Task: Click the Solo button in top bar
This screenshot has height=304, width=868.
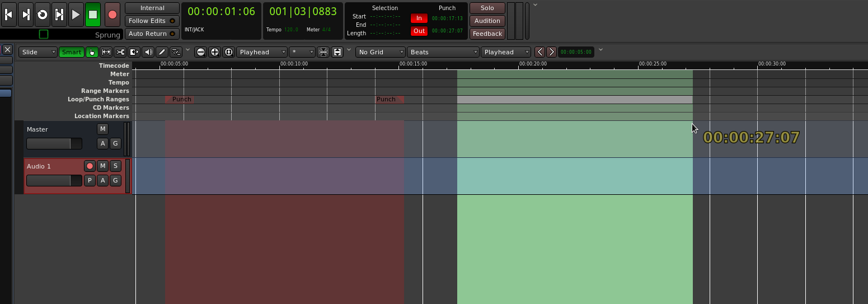Action: tap(487, 8)
